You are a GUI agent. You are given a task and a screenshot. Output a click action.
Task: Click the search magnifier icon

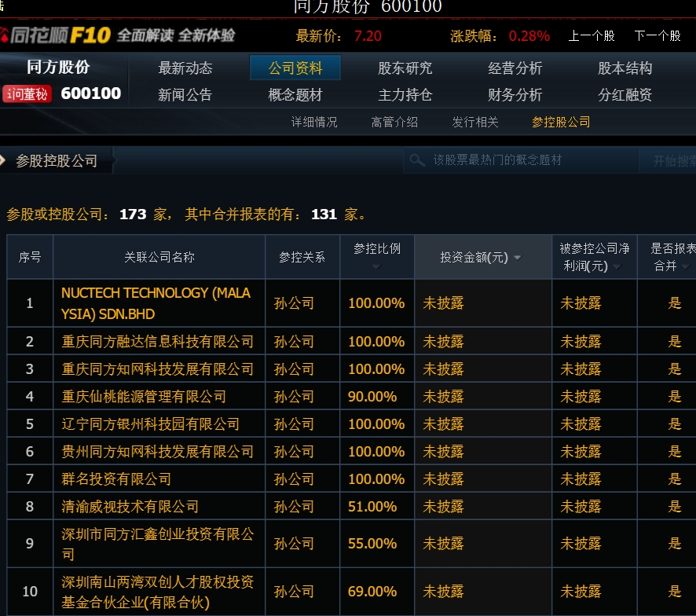coord(417,159)
